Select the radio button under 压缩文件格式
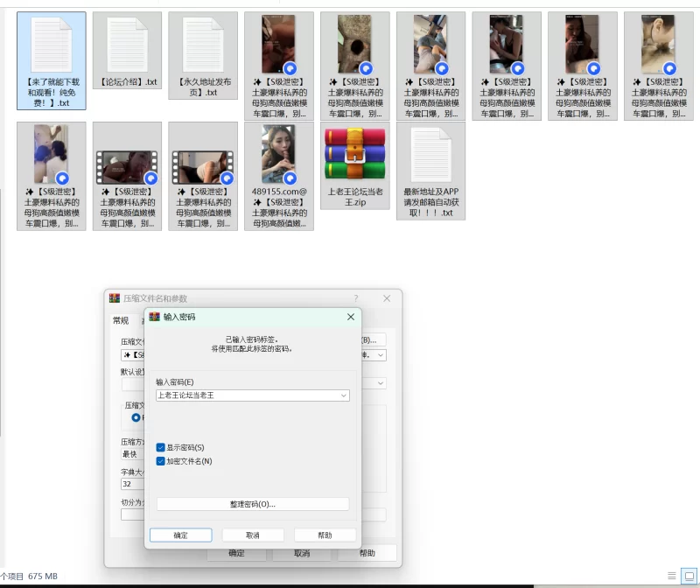The height and width of the screenshot is (588, 700). click(136, 417)
